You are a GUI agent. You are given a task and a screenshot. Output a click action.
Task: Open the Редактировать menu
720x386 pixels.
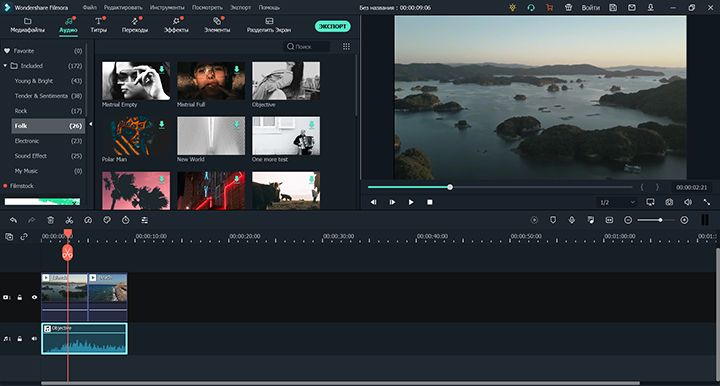pos(123,8)
